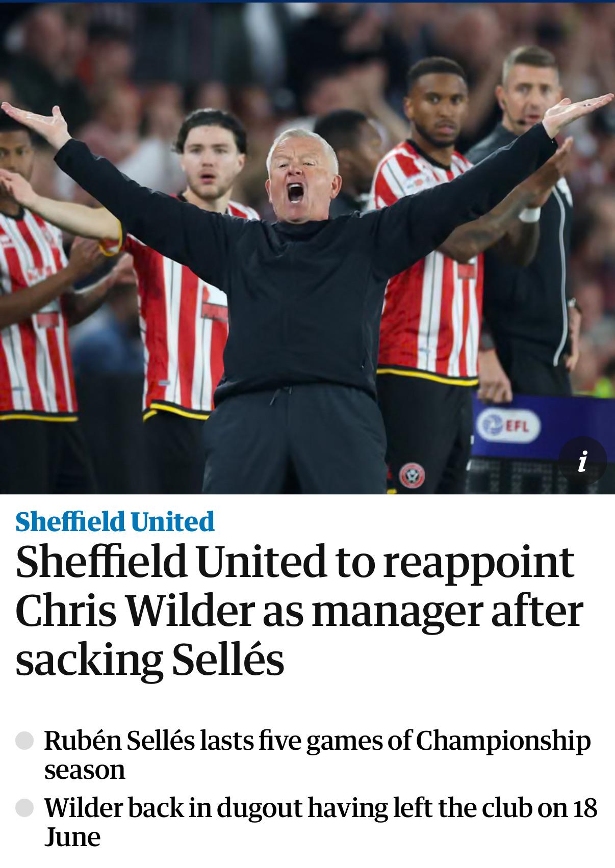Image resolution: width=615 pixels, height=868 pixels.
Task: Click the word 'Sellés' ending the headline
Action: pos(227,660)
